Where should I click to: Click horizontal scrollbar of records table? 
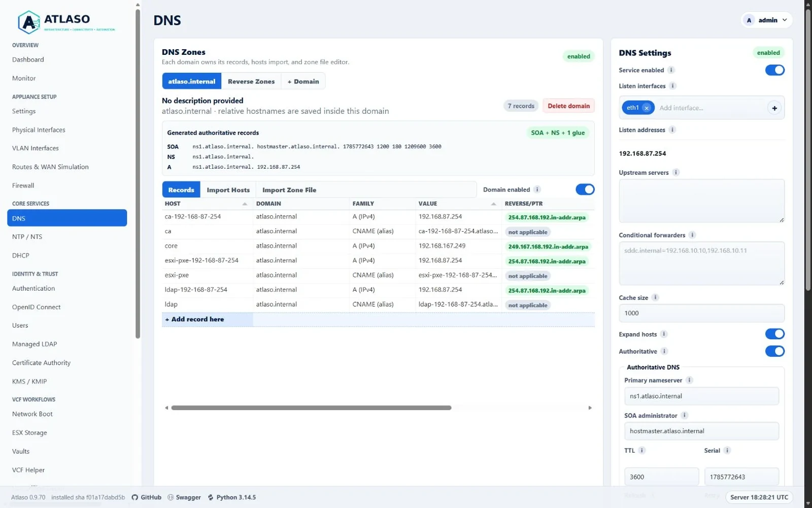pyautogui.click(x=311, y=407)
